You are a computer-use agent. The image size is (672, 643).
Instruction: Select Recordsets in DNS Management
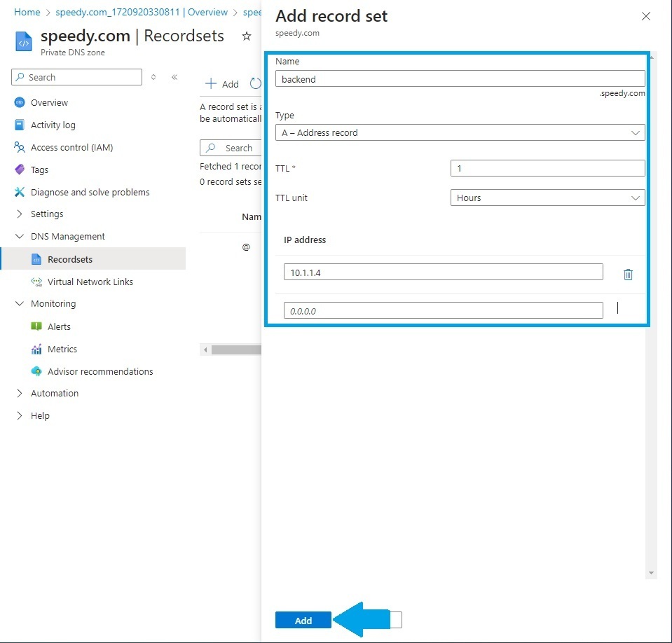pyautogui.click(x=70, y=259)
